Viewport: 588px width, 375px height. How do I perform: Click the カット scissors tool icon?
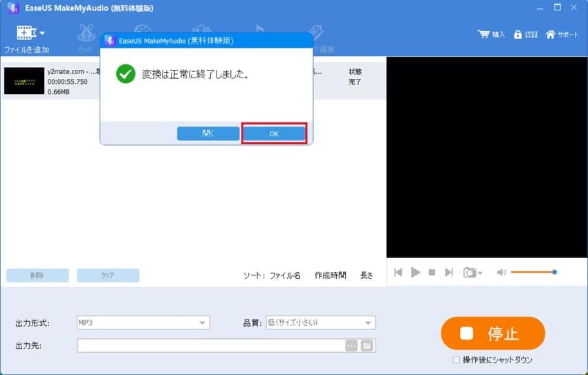coord(86,34)
